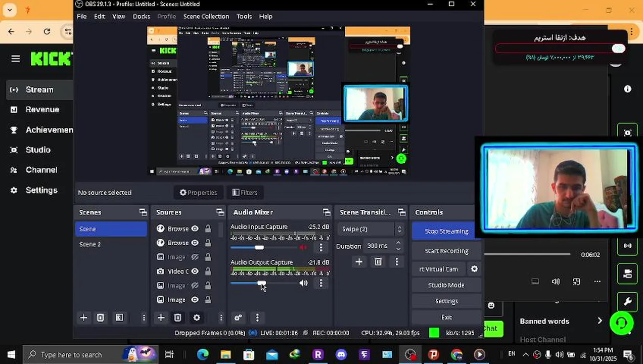Screen dimensions: 643x364
Task: Open Scenes panel more-options dots
Action: (144, 317)
